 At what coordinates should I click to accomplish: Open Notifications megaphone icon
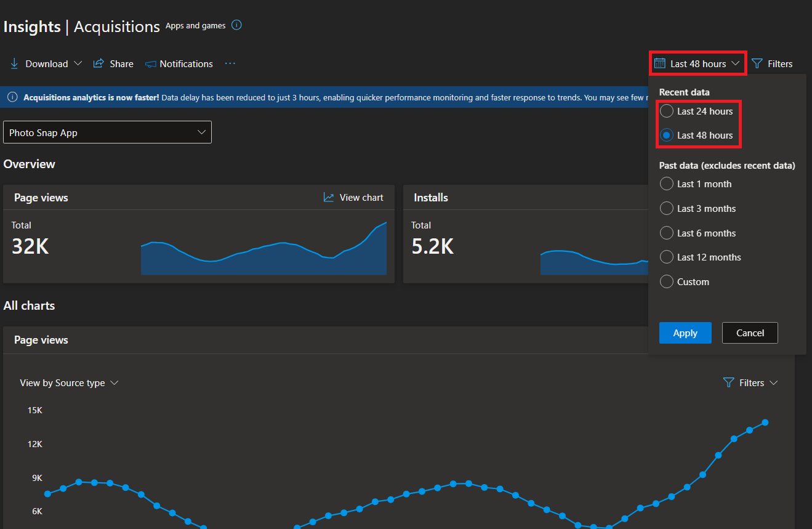150,64
